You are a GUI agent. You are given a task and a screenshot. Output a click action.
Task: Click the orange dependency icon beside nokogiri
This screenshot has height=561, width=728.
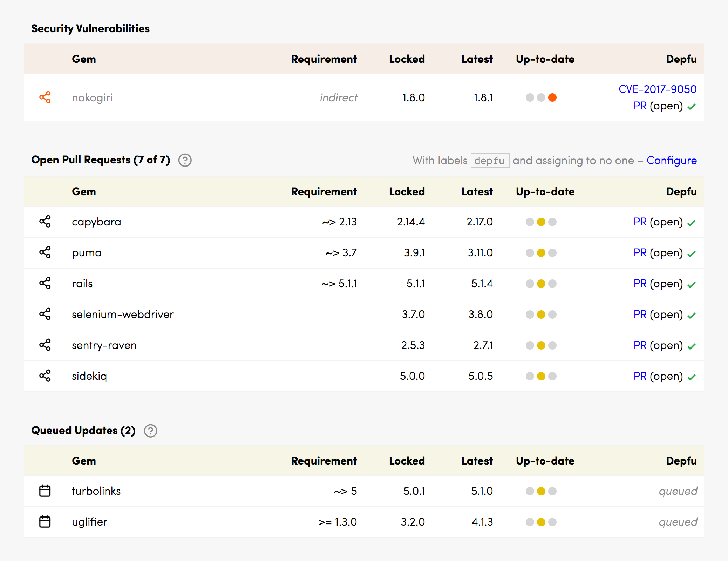coord(45,97)
